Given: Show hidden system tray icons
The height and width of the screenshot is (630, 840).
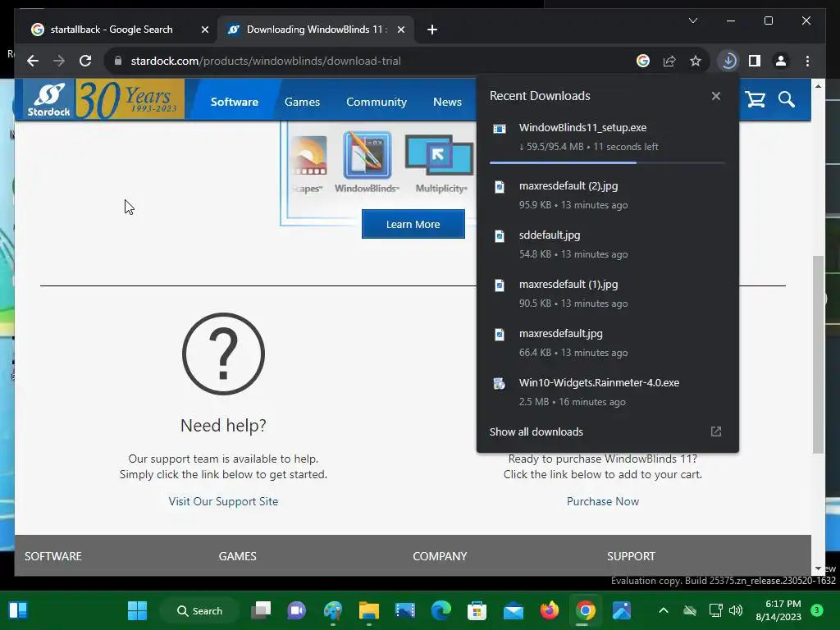Looking at the screenshot, I should click(x=663, y=610).
